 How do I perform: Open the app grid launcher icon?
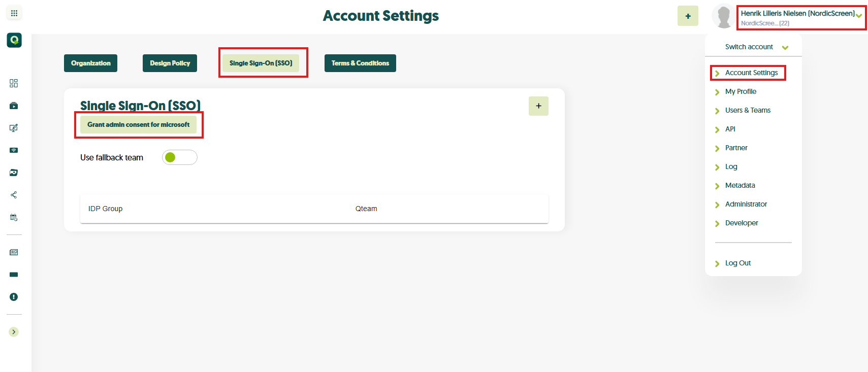tap(14, 13)
